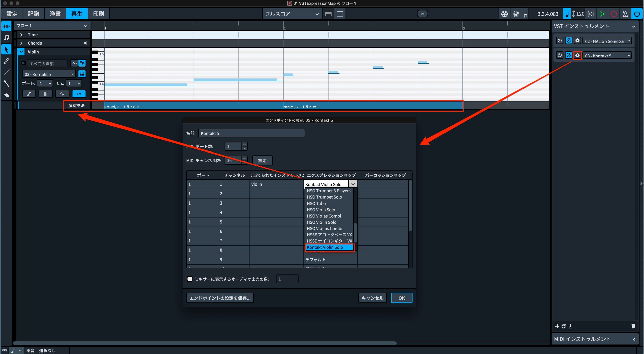Mute the Chords track speaker icon
The image size is (644, 354).
point(85,43)
